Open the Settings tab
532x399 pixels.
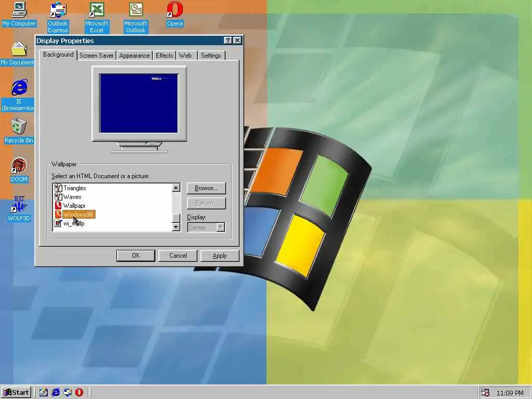pyautogui.click(x=211, y=56)
